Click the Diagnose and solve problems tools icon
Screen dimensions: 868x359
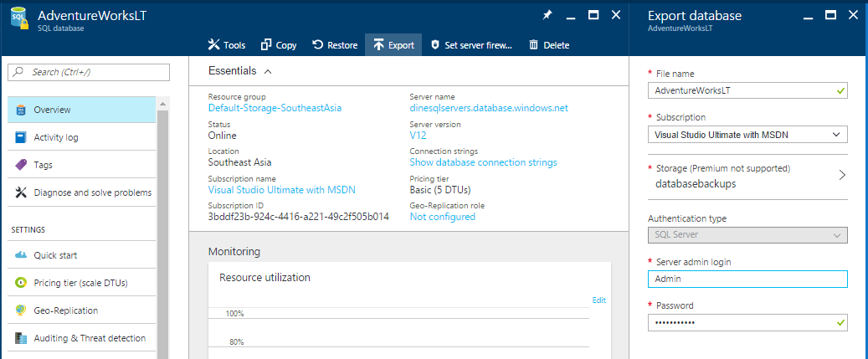click(21, 192)
